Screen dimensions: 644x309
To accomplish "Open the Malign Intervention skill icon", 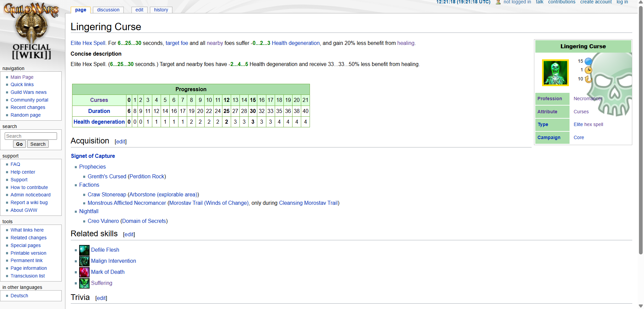I will click(x=84, y=261).
